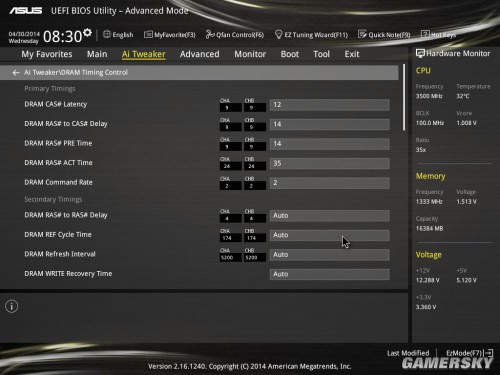Viewport: 500px width, 375px height.
Task: Switch to the Boot tab
Action: (290, 54)
